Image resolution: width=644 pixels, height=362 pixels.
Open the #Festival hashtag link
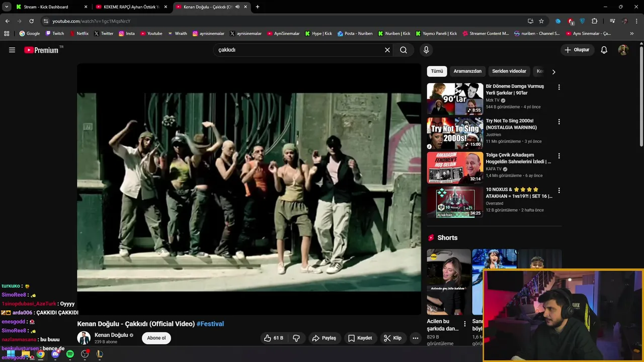pyautogui.click(x=210, y=324)
